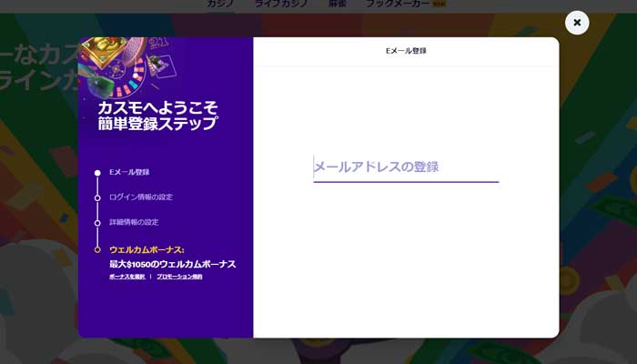Click the 最大$1050のウェルカムボーナス text

[173, 264]
